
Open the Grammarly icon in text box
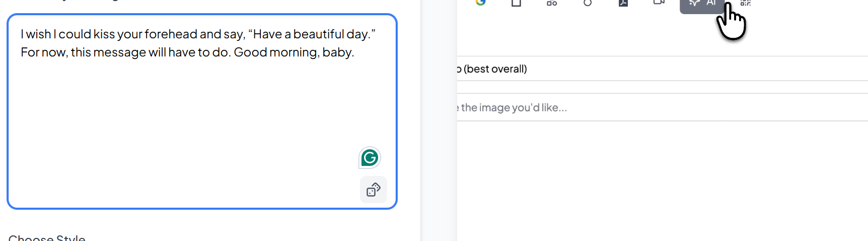pos(370,158)
